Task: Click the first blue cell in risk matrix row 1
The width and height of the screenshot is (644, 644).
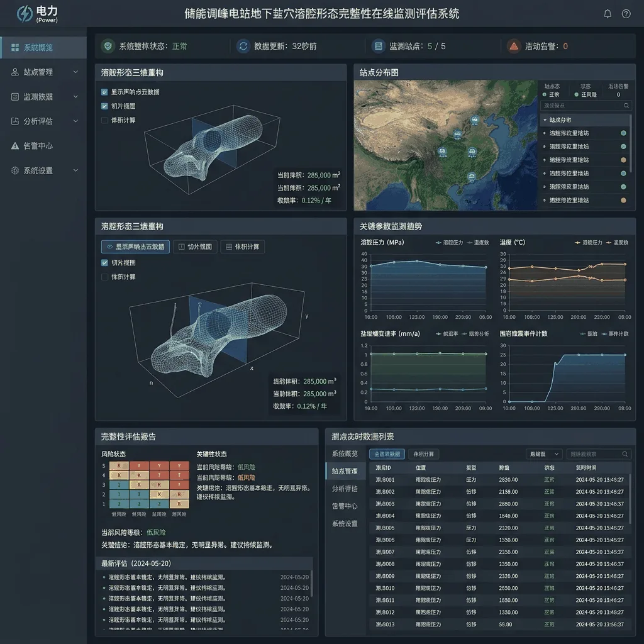Action: (x=119, y=504)
